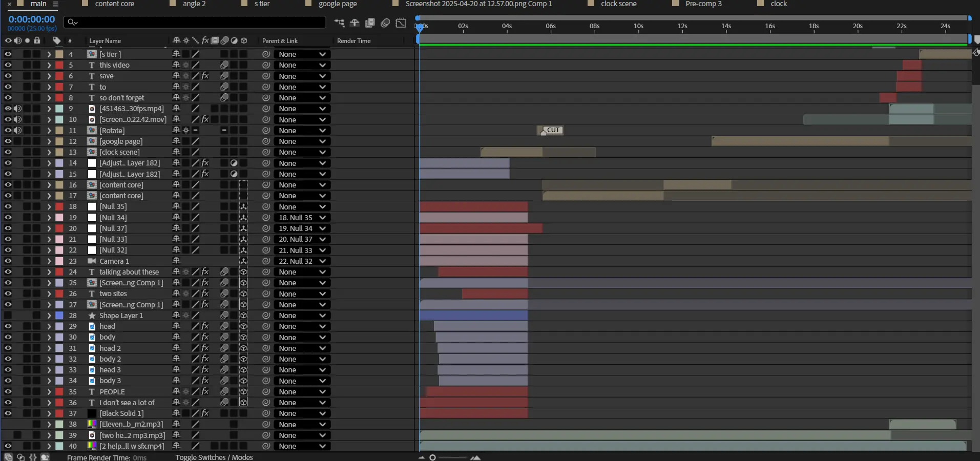Viewport: 980px width, 461px height.
Task: Expand the Camera 1 layer properties
Action: [49, 261]
